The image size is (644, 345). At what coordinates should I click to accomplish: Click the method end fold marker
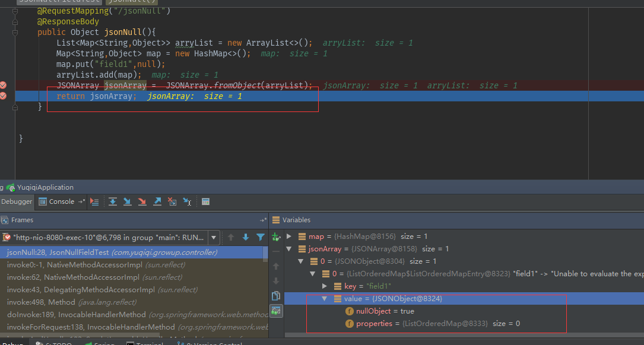pos(15,107)
